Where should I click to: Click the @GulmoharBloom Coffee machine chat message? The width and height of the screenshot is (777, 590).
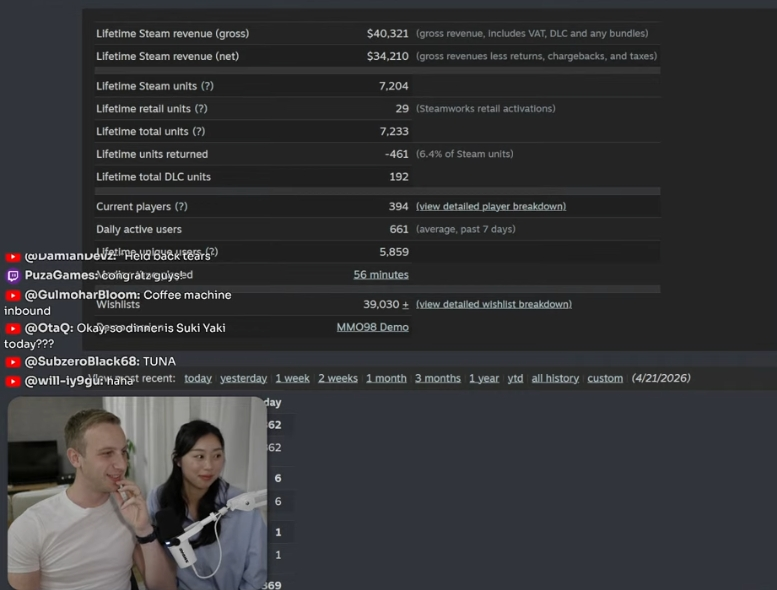[118, 303]
